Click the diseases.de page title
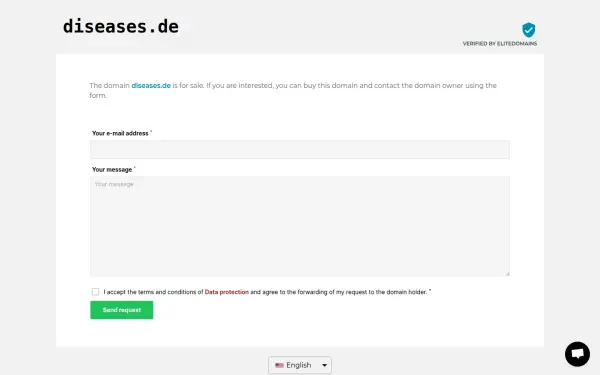600x375 pixels. (121, 26)
